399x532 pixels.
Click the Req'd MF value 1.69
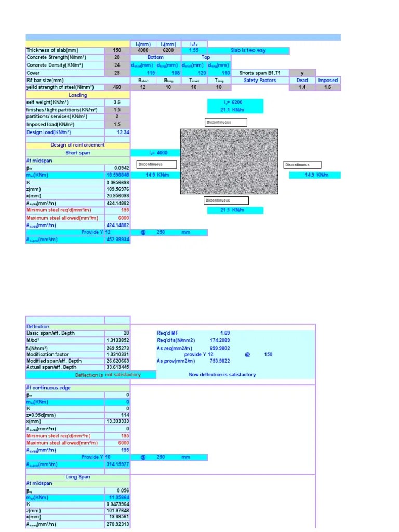pyautogui.click(x=225, y=333)
